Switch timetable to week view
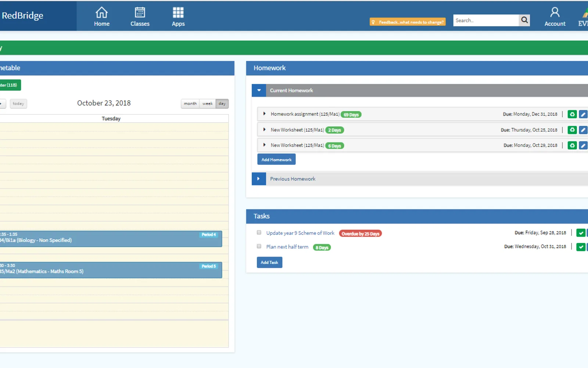The image size is (588, 368). (208, 104)
